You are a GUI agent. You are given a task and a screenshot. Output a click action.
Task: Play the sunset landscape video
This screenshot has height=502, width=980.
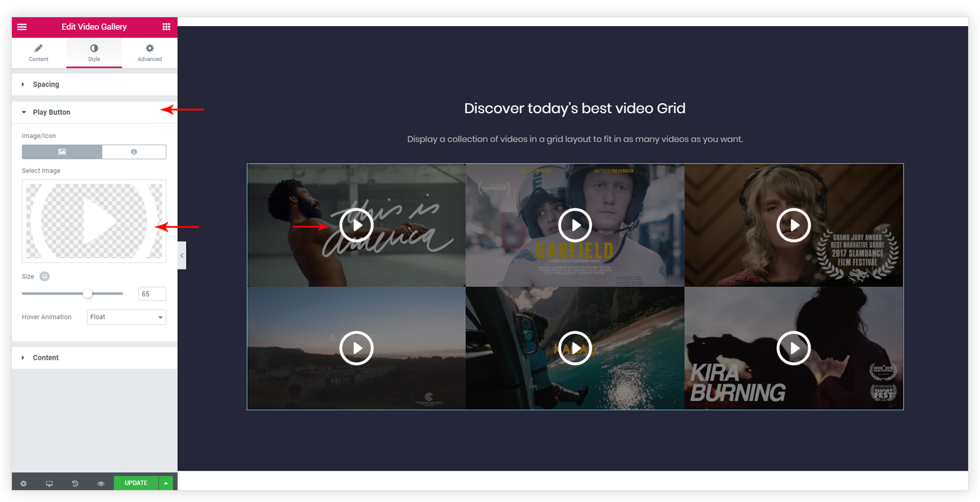[356, 348]
